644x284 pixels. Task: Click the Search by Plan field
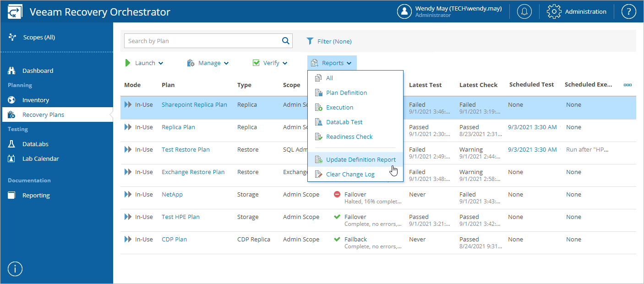[202, 41]
